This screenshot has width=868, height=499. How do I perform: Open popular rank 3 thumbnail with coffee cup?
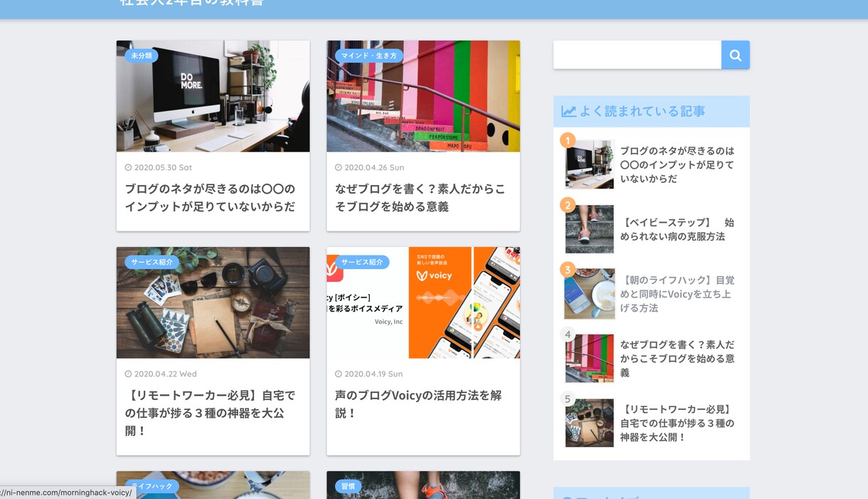point(589,294)
